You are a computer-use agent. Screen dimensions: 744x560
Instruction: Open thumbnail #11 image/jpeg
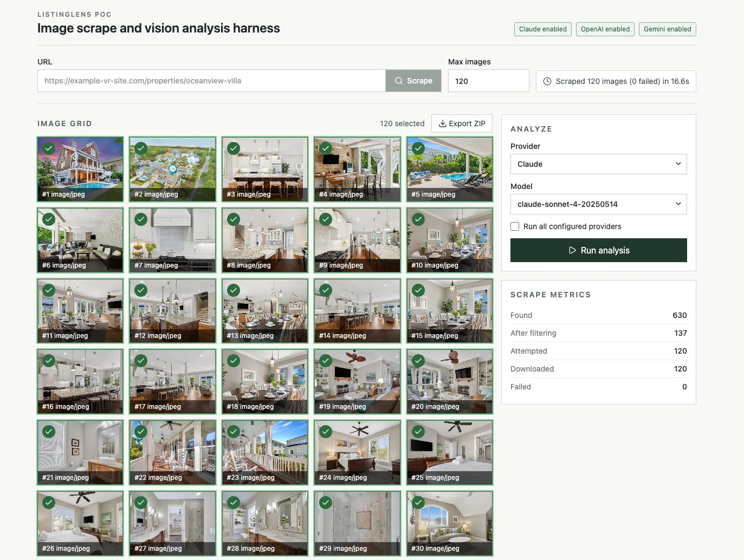(x=80, y=311)
